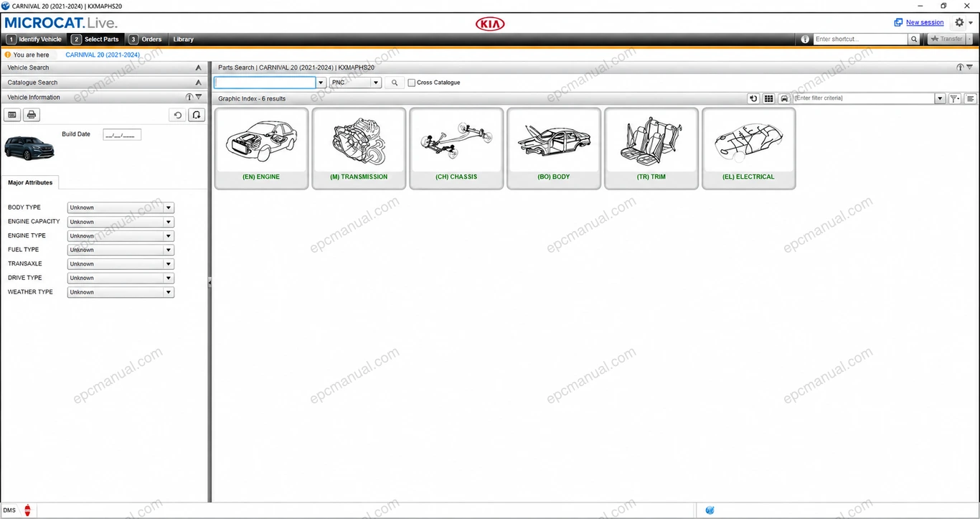
Task: Click the Transfer button
Action: (x=946, y=39)
